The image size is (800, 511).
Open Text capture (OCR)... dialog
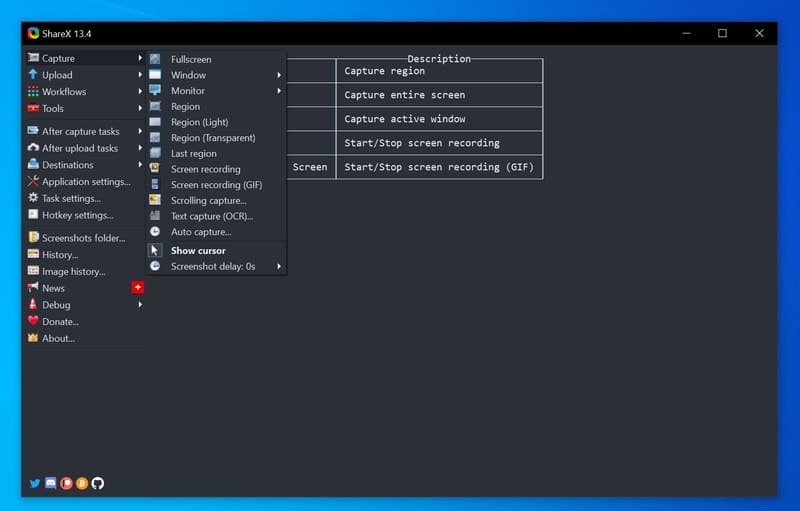[216, 216]
